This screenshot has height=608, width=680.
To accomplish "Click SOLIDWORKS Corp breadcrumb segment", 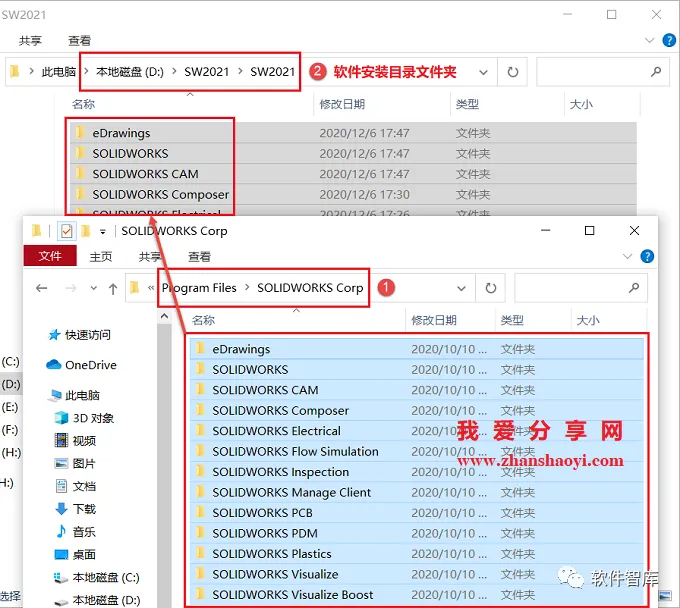I will pos(310,288).
